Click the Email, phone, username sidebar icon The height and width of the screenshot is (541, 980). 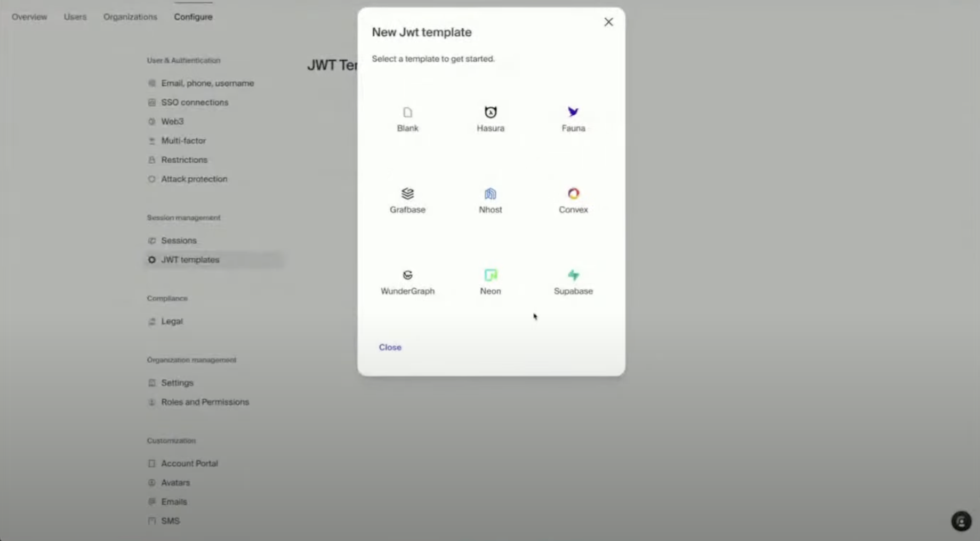pos(152,83)
